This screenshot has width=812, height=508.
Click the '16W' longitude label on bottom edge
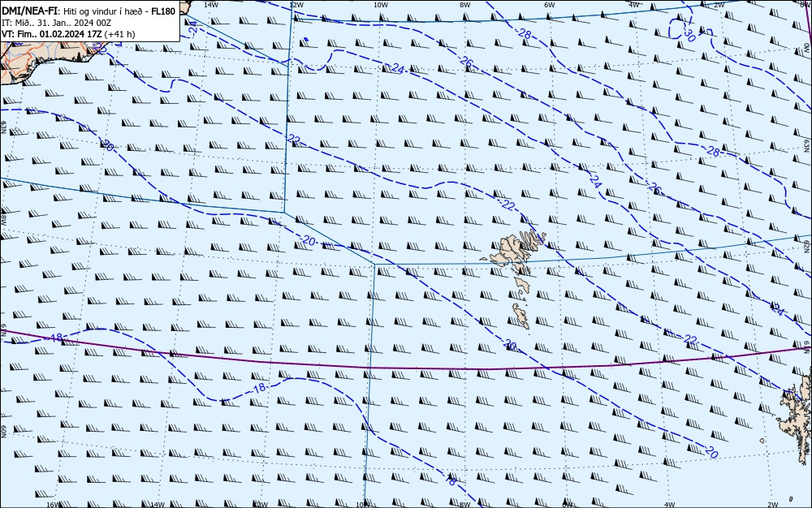click(53, 505)
